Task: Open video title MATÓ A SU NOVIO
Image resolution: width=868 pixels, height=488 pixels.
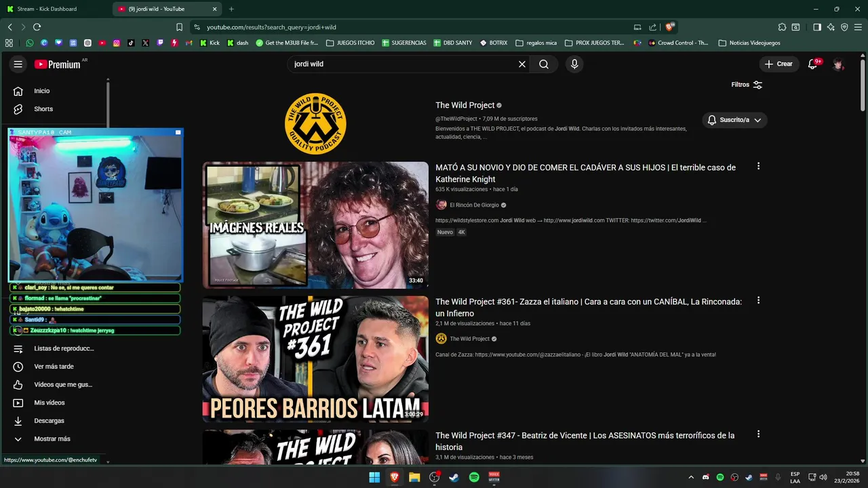Action: [585, 174]
